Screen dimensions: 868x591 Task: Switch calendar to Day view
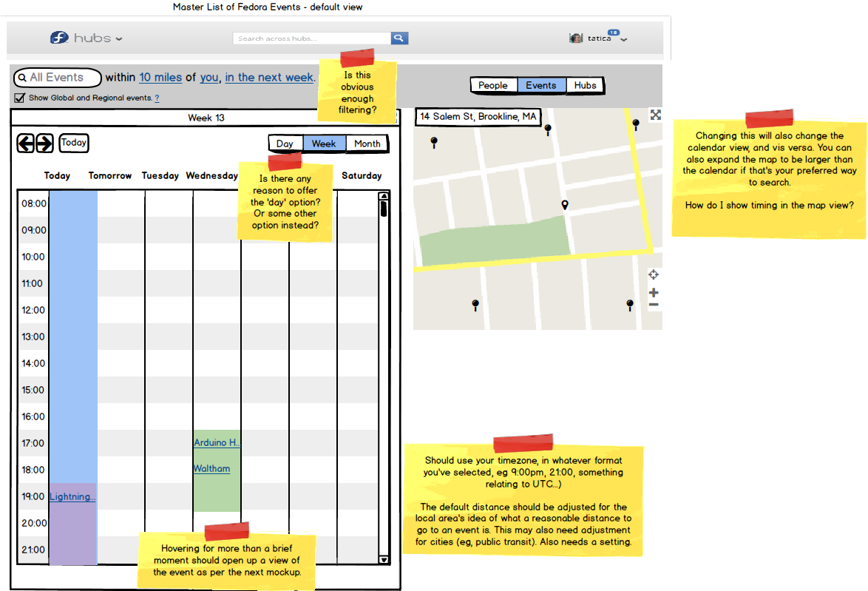tap(285, 144)
